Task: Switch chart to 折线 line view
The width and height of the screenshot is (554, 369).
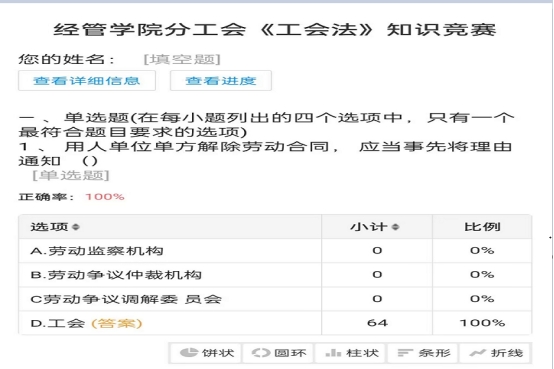Action: pyautogui.click(x=495, y=353)
